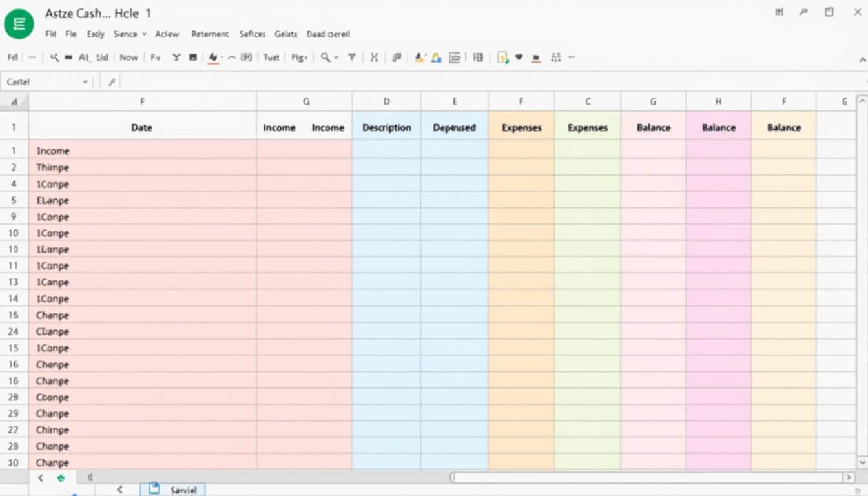Click the text wrap box icon

(455, 57)
